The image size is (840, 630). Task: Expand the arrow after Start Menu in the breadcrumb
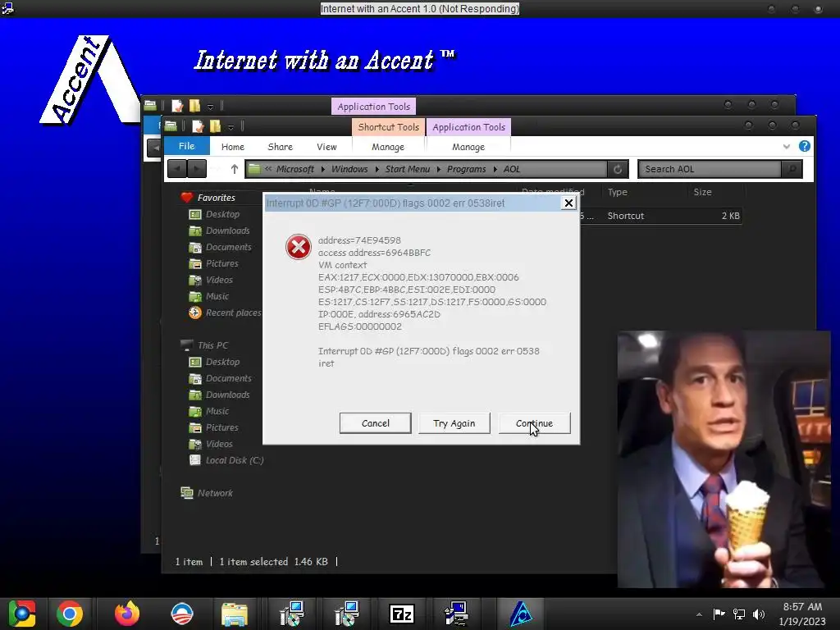tap(438, 169)
